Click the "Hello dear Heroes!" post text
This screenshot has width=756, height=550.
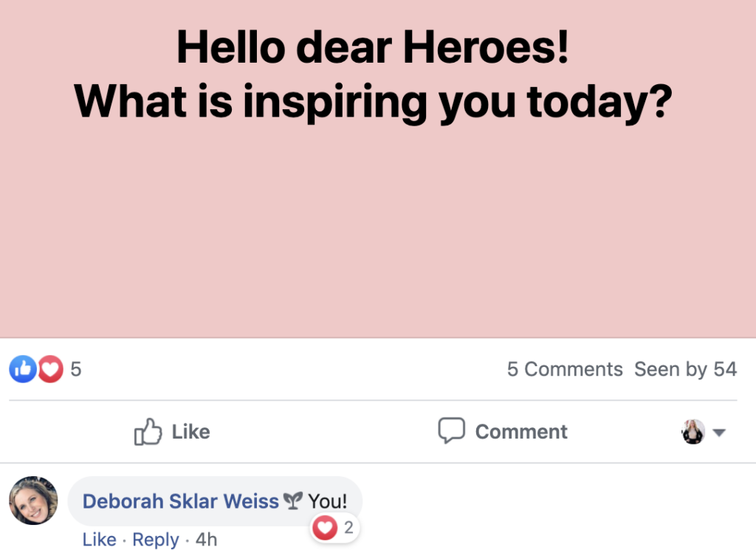pos(373,48)
